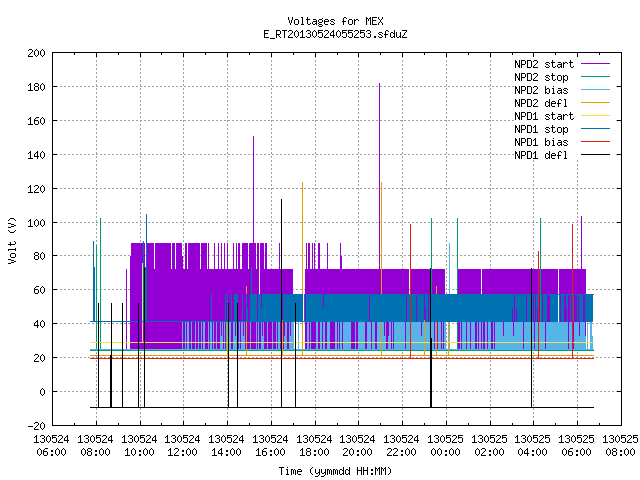Click the light blue NPD2 bias legend line
This screenshot has width=640, height=480.
click(596, 90)
